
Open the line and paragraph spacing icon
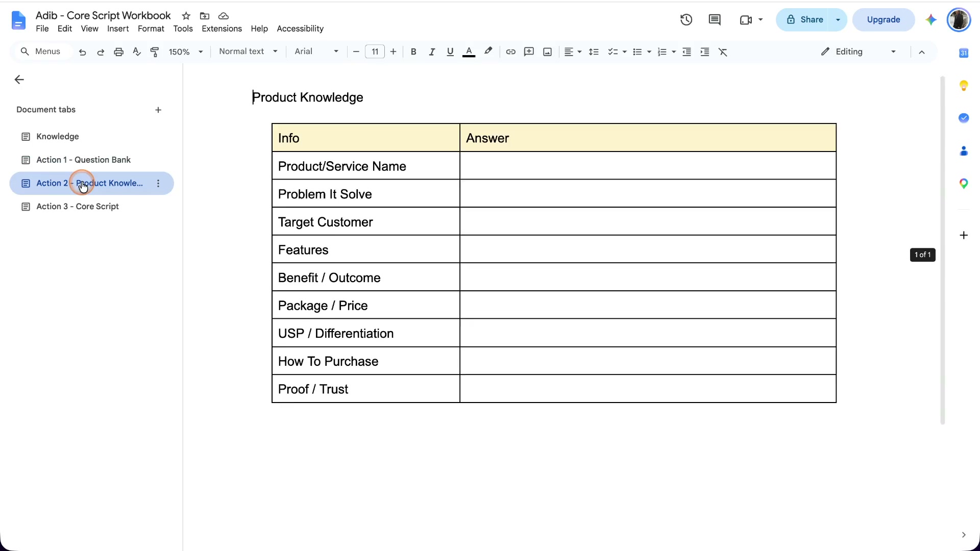(594, 52)
